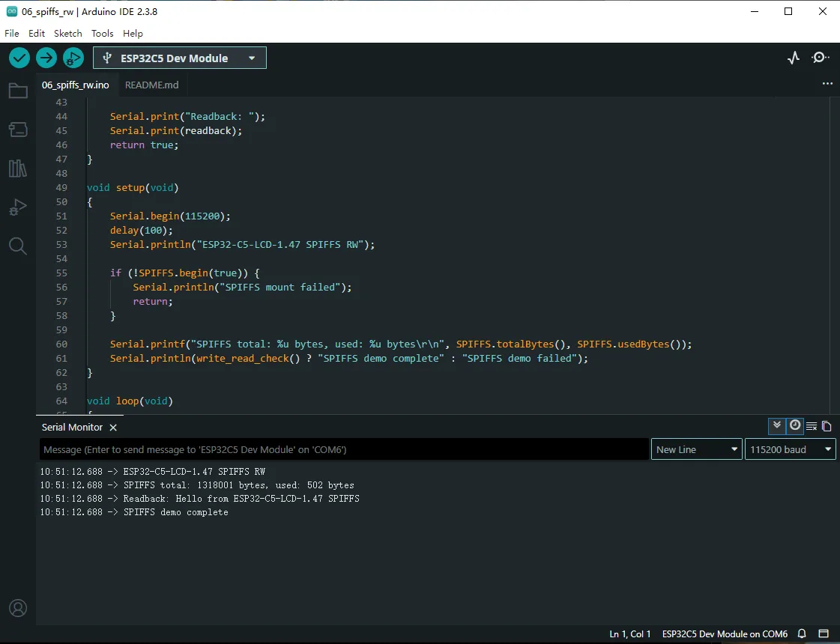Click 'SPIFFS.usedBytes()' on line 60

[629, 344]
